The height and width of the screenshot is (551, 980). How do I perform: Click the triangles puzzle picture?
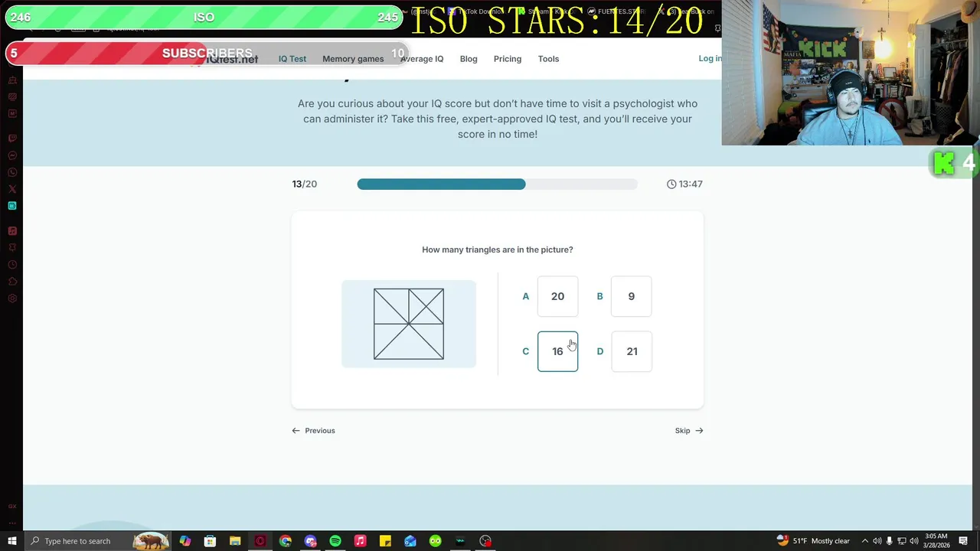409,324
